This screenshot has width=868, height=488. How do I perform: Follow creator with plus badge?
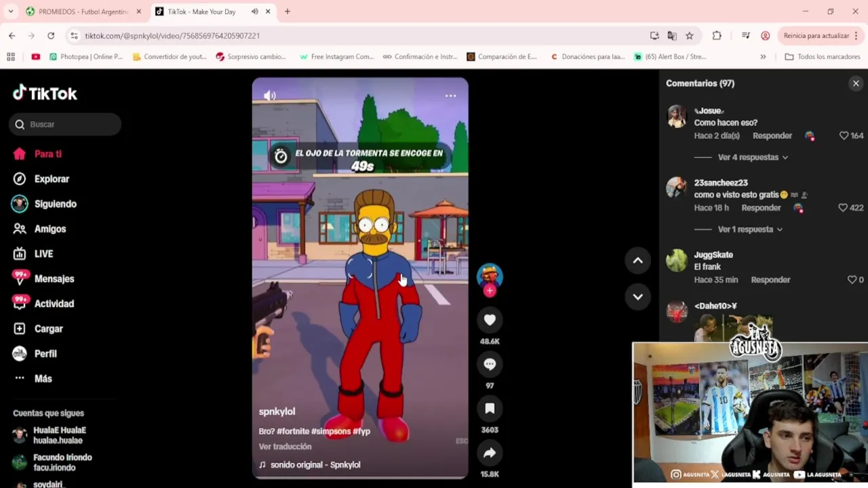[490, 291]
